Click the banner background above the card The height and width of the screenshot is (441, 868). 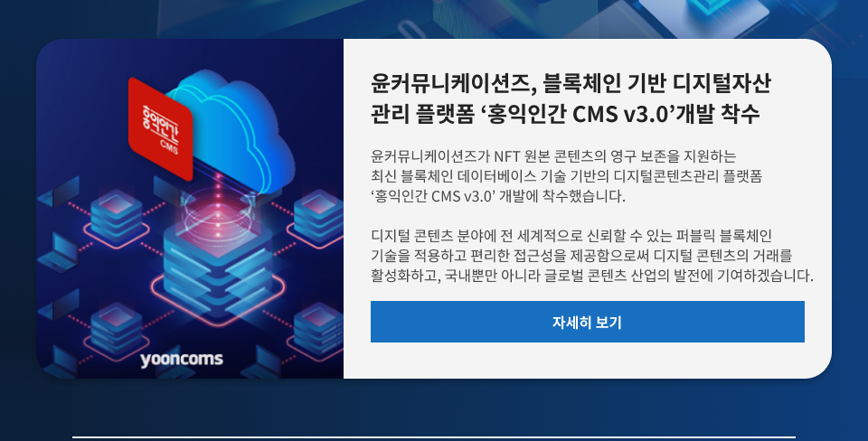[x=434, y=16]
